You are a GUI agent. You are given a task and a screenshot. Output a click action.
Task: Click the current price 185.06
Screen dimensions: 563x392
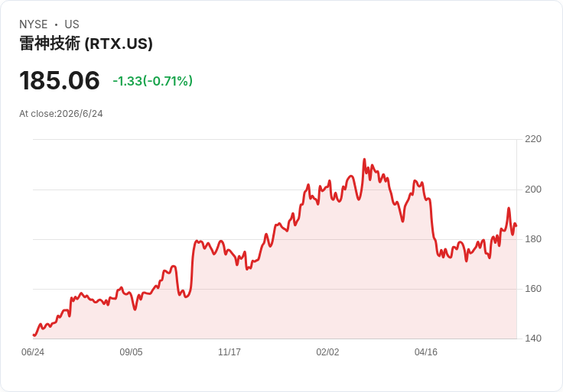(x=60, y=80)
